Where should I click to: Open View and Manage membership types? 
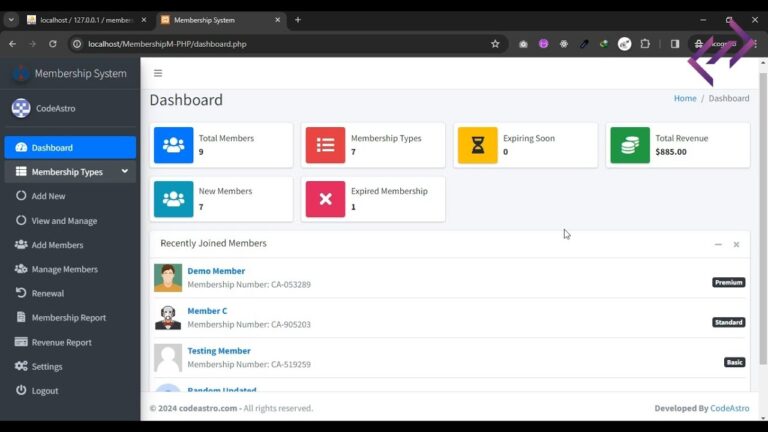tap(64, 220)
